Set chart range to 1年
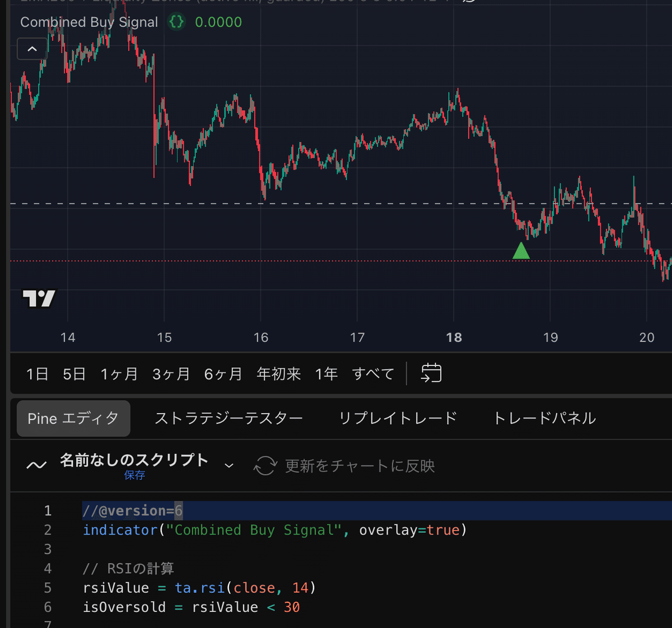The height and width of the screenshot is (628, 672). point(326,374)
